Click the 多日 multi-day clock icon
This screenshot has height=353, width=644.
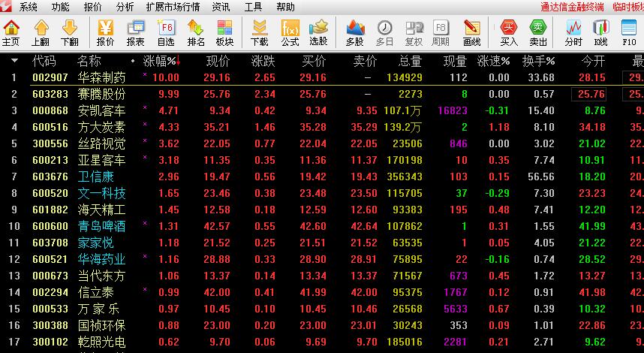pos(385,33)
